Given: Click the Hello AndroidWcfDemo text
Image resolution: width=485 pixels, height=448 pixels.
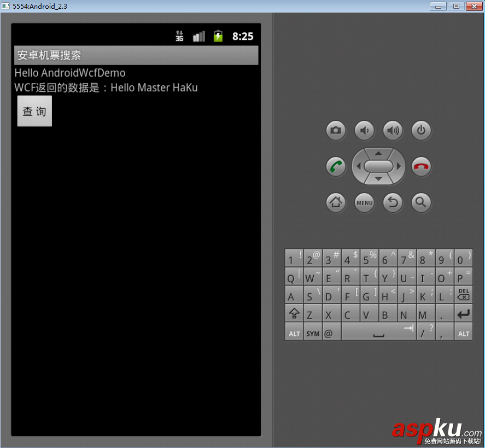Looking at the screenshot, I should pos(70,73).
